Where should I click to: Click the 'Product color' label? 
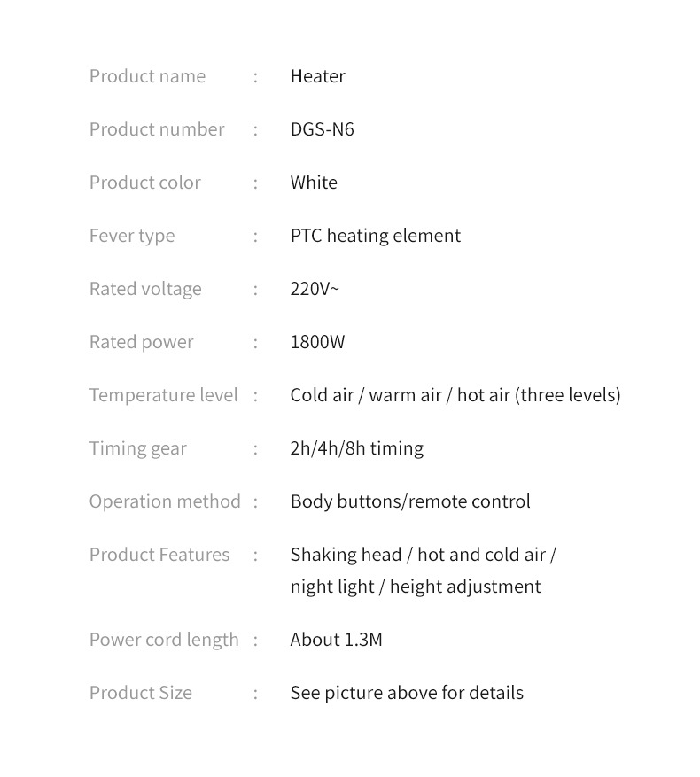pos(145,183)
